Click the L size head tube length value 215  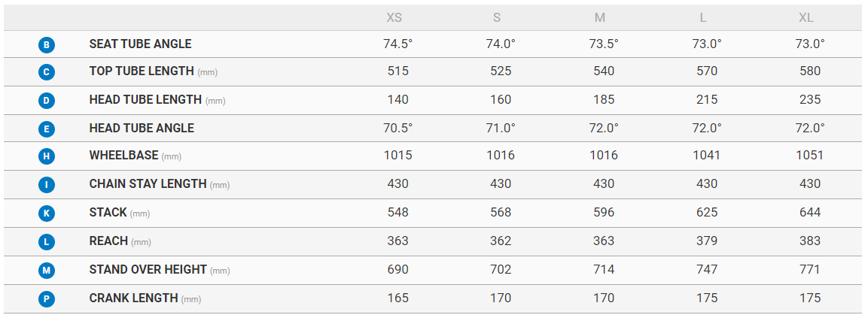(x=707, y=100)
